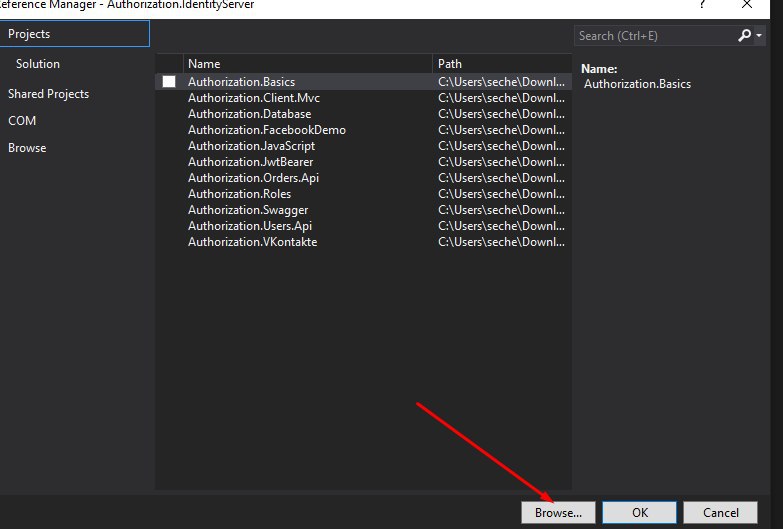Confirm with the OK button
This screenshot has width=783, height=529.
[x=640, y=513]
